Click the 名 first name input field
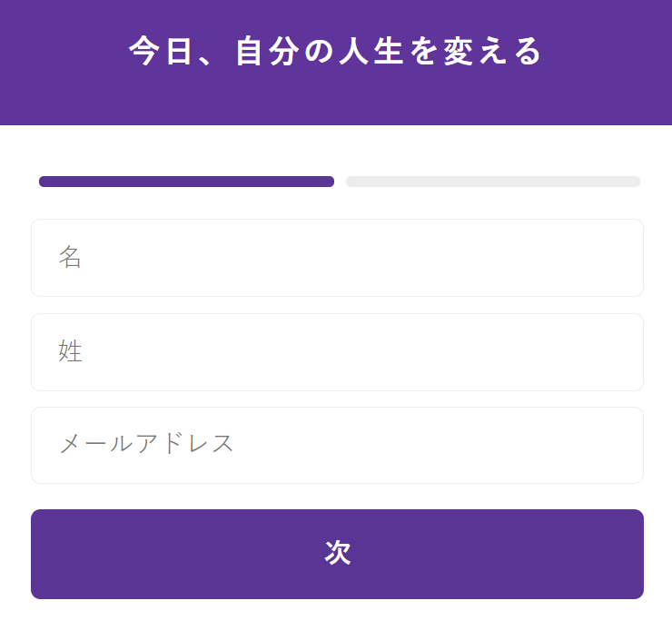The height and width of the screenshot is (640, 672). pos(337,258)
